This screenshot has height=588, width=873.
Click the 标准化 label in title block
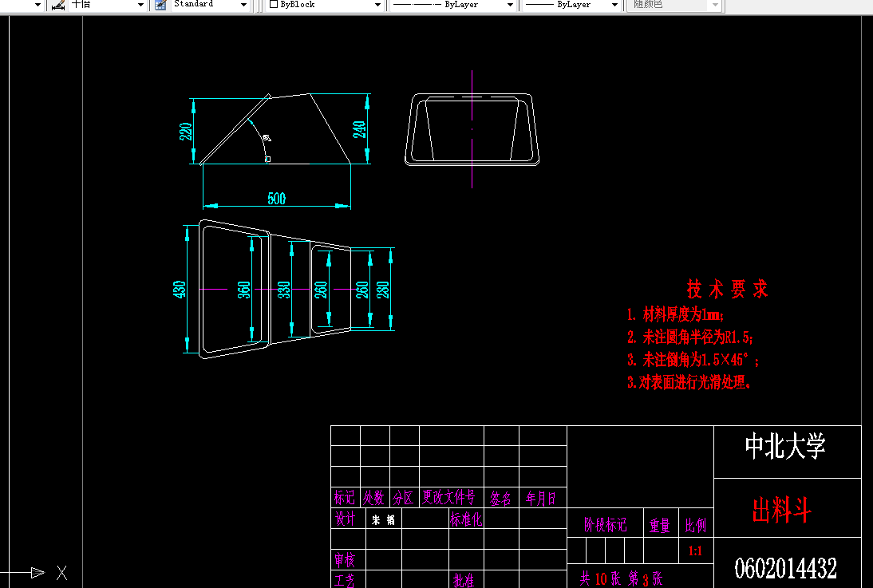click(x=466, y=519)
